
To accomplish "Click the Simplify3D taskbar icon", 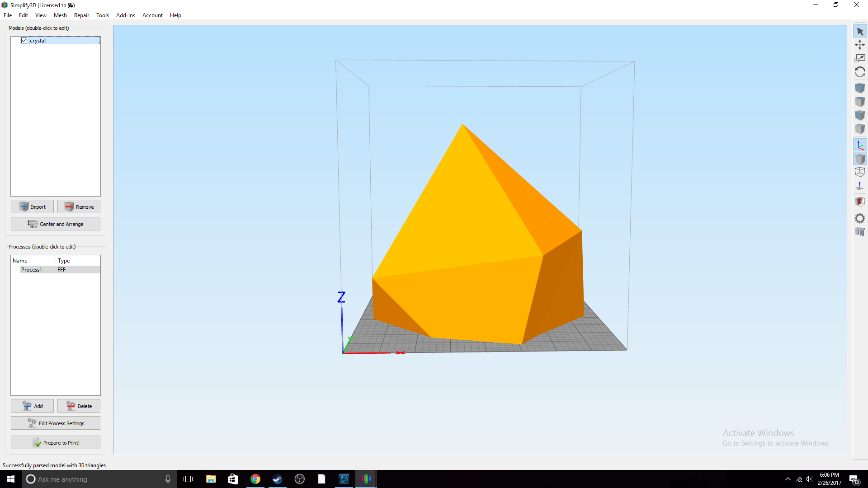I will click(366, 479).
